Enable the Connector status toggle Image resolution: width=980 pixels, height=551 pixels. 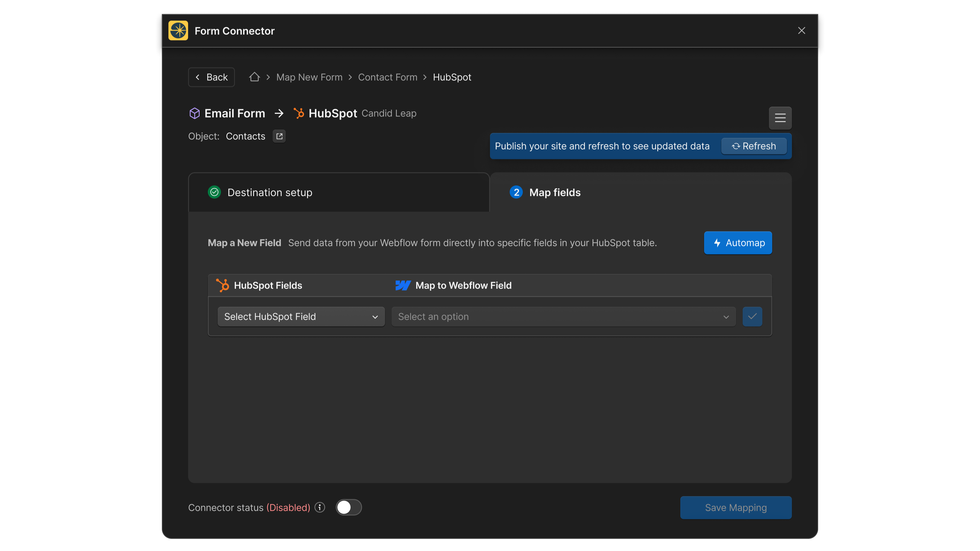[348, 507]
